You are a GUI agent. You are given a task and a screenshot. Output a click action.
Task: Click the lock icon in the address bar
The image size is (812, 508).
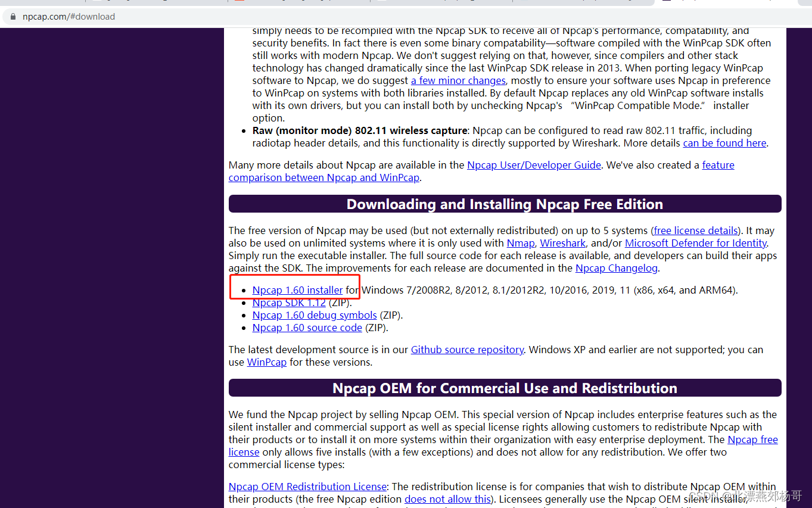14,17
